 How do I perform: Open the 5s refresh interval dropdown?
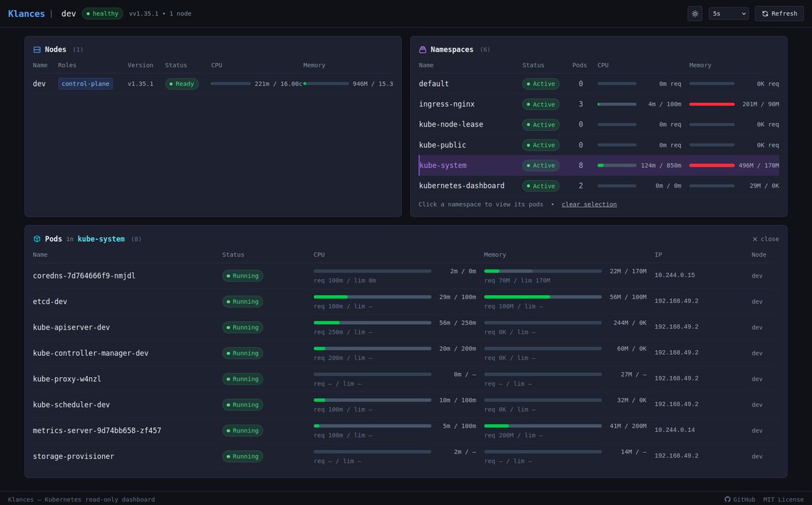click(x=729, y=14)
